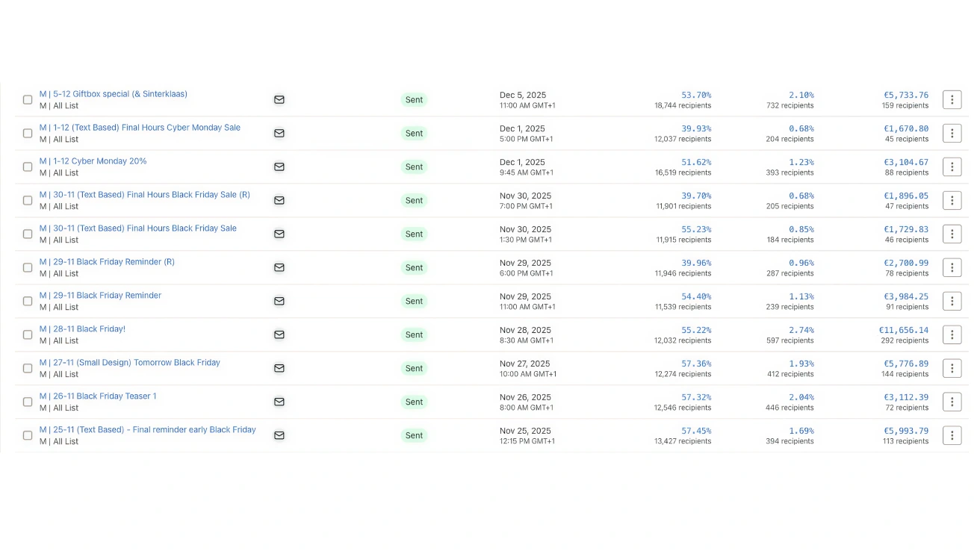Check the 1-12 Cyber Monday 20% row checkbox
Image resolution: width=980 pixels, height=551 pixels.
(28, 166)
